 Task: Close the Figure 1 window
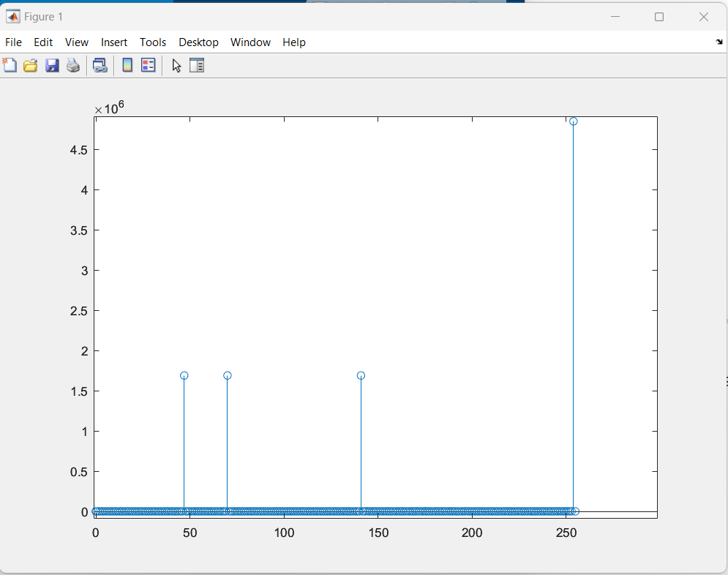pyautogui.click(x=703, y=17)
